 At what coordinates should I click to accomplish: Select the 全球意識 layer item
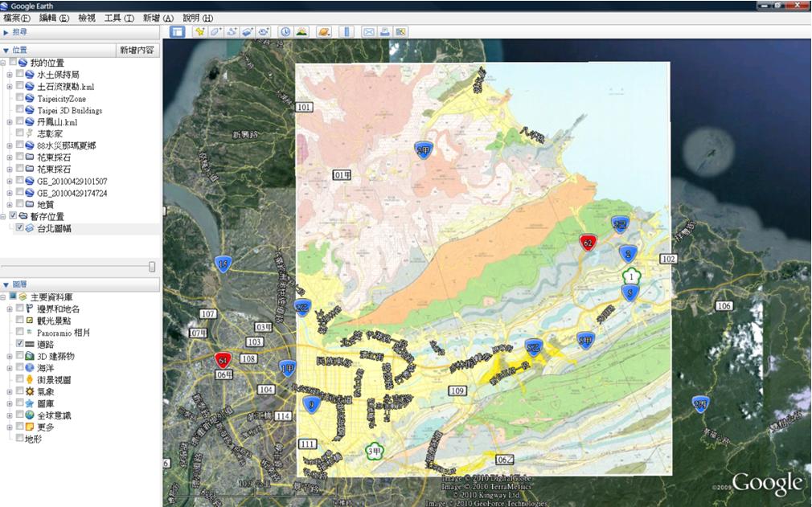click(54, 415)
